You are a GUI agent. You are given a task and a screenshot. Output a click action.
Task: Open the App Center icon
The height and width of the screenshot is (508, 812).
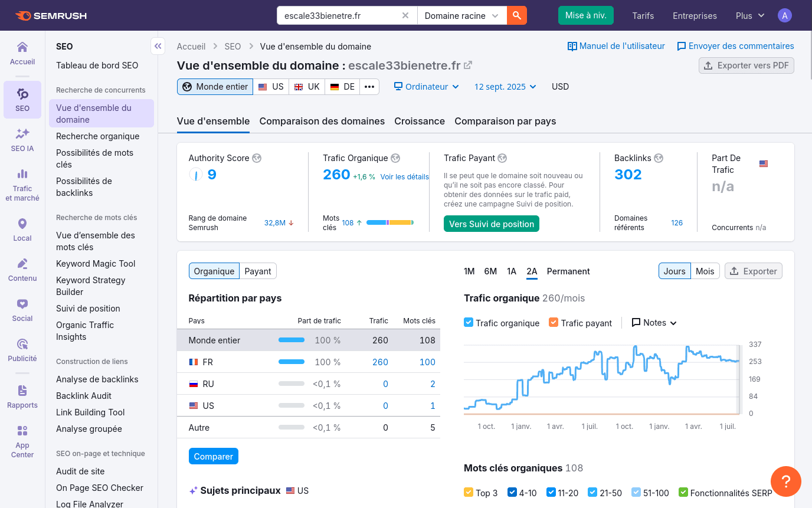(22, 441)
